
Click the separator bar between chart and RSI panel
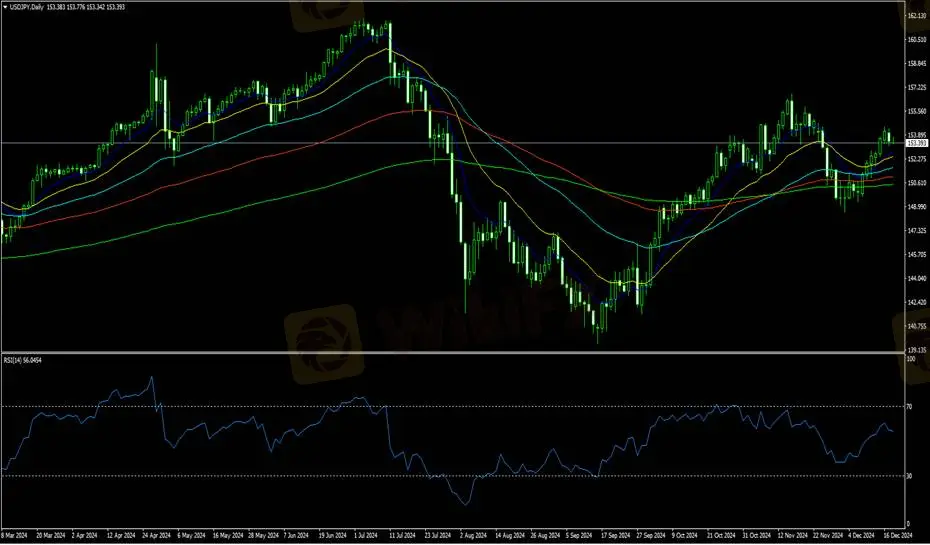pos(453,353)
